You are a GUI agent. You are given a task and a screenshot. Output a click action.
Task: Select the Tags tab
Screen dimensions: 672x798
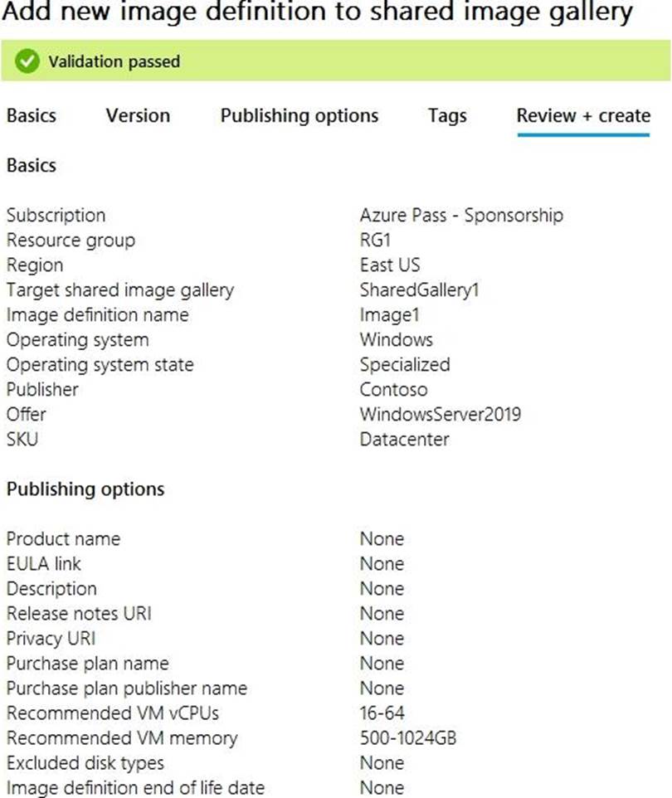pyautogui.click(x=447, y=116)
